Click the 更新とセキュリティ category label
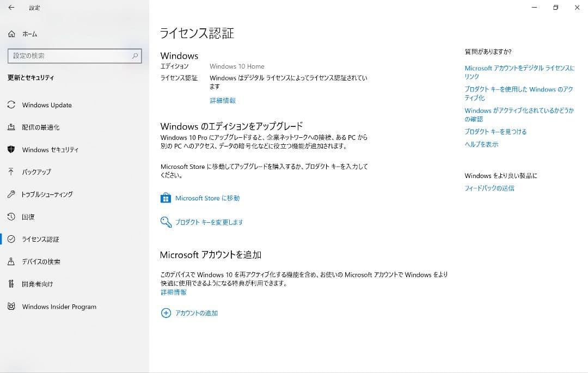The height and width of the screenshot is (373, 588). tap(30, 78)
